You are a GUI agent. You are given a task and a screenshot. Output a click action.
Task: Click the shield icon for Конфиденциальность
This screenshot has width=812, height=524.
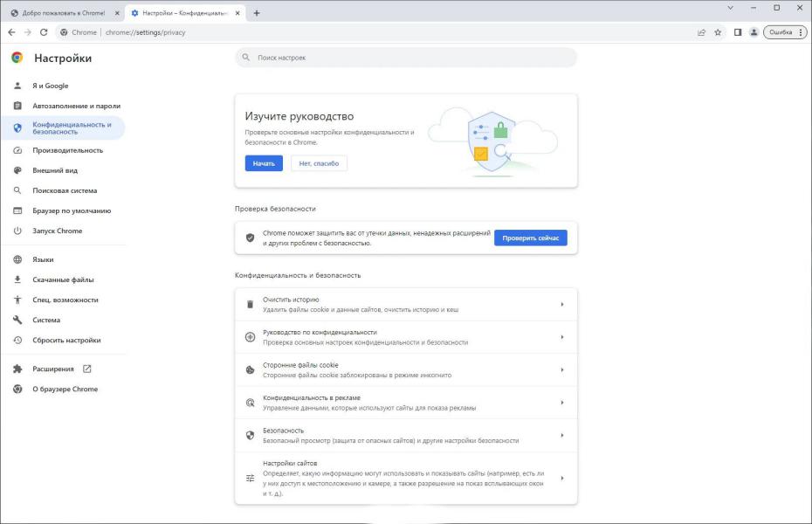(x=17, y=128)
